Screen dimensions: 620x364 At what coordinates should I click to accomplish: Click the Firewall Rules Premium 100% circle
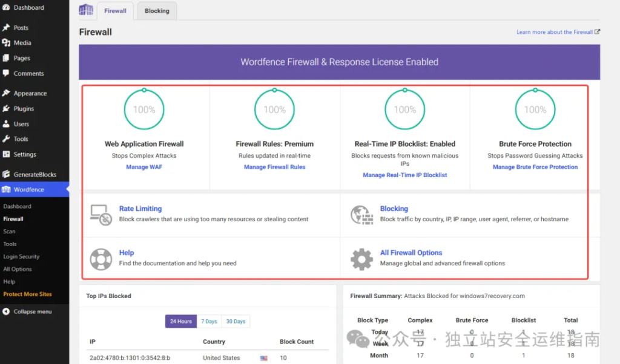coord(274,109)
